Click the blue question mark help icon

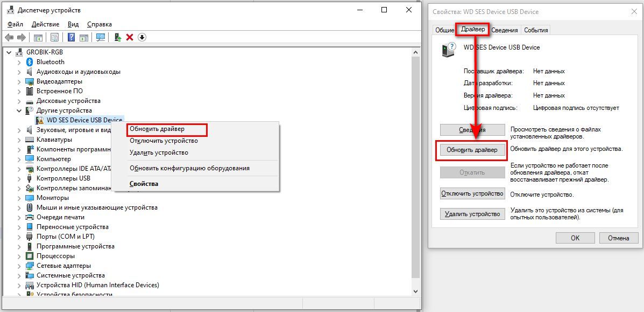click(x=70, y=37)
